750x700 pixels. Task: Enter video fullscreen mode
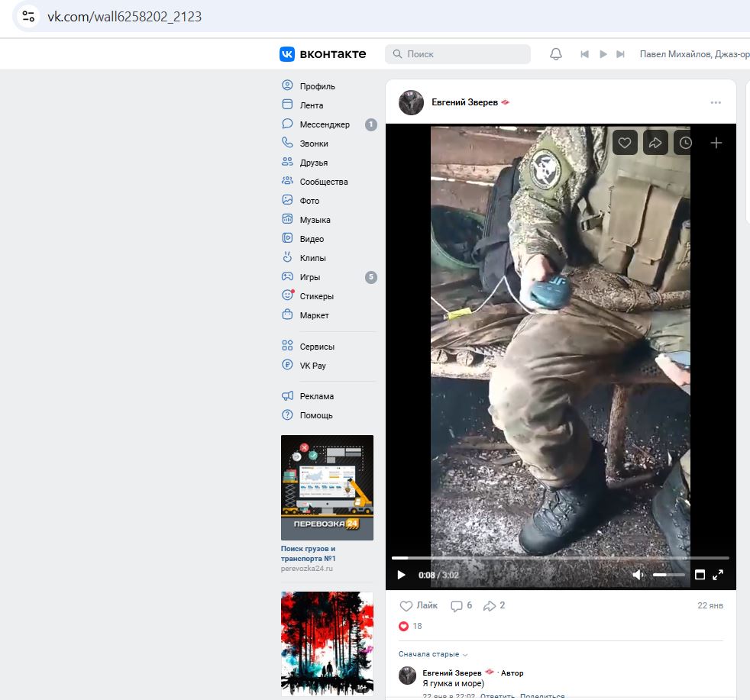[x=718, y=575]
